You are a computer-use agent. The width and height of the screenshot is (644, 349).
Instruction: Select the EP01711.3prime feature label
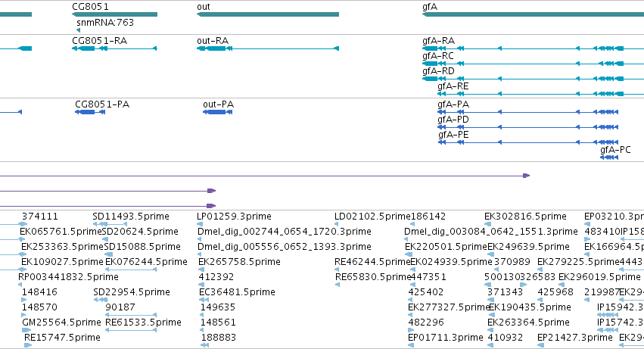445,338
